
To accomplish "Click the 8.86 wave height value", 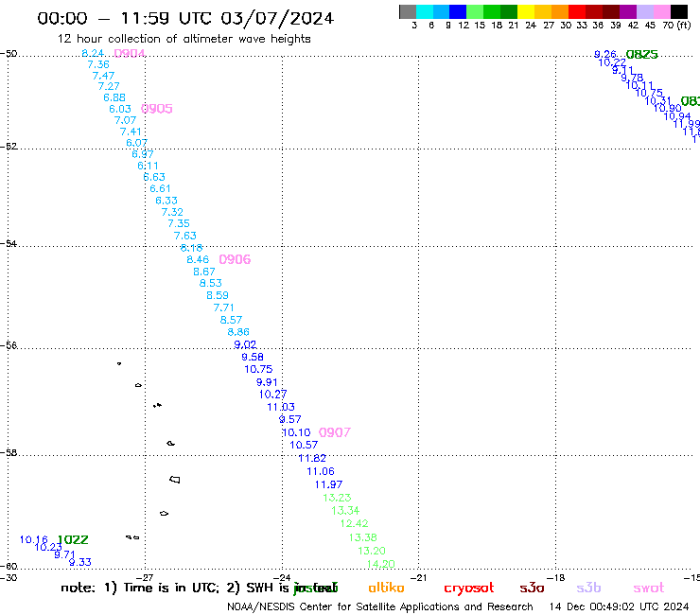I will coord(238,332).
